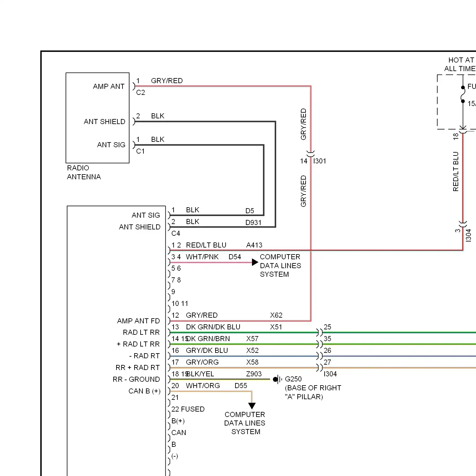Click the C4 connector label

[176, 233]
